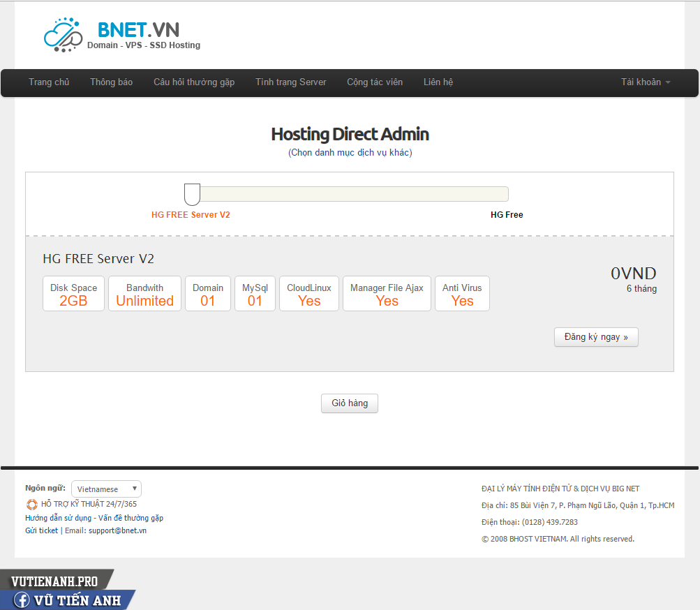Click the CloudLinux Yes feature box
This screenshot has width=700, height=610.
309,293
